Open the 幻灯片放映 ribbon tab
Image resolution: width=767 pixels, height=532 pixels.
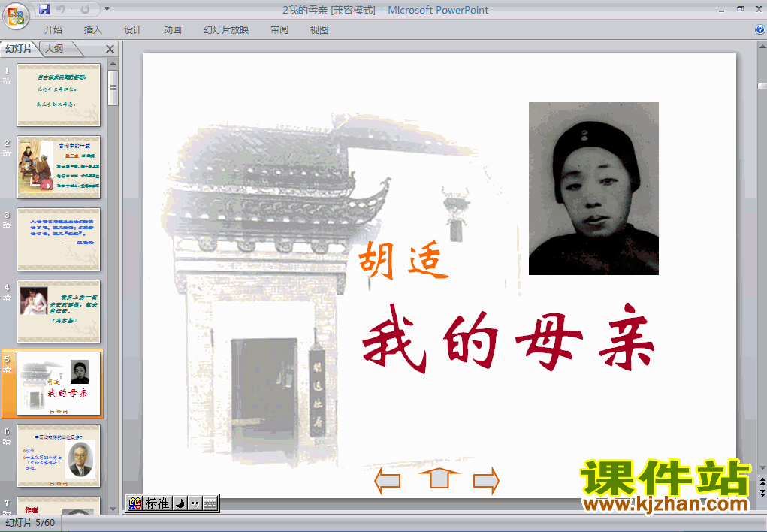point(226,30)
